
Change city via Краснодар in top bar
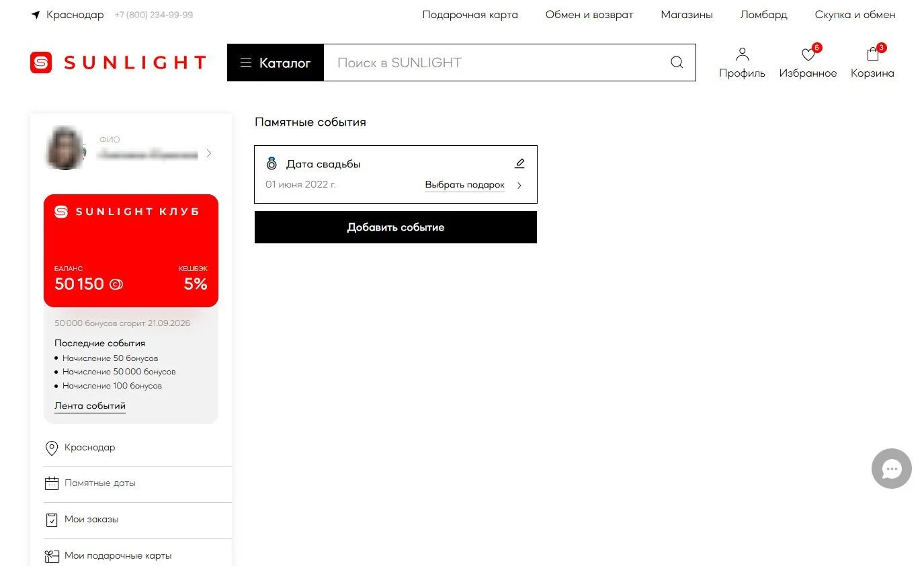click(75, 15)
